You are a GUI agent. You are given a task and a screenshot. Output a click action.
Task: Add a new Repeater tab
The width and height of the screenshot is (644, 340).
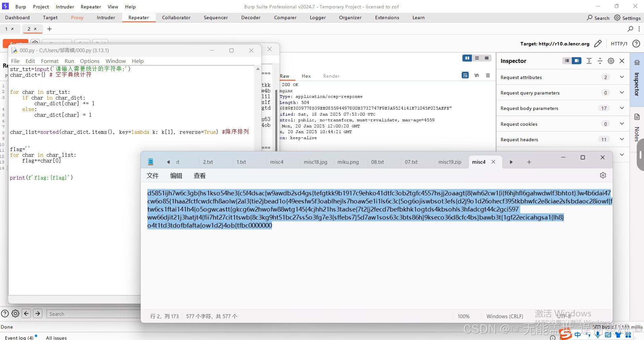[49, 29]
